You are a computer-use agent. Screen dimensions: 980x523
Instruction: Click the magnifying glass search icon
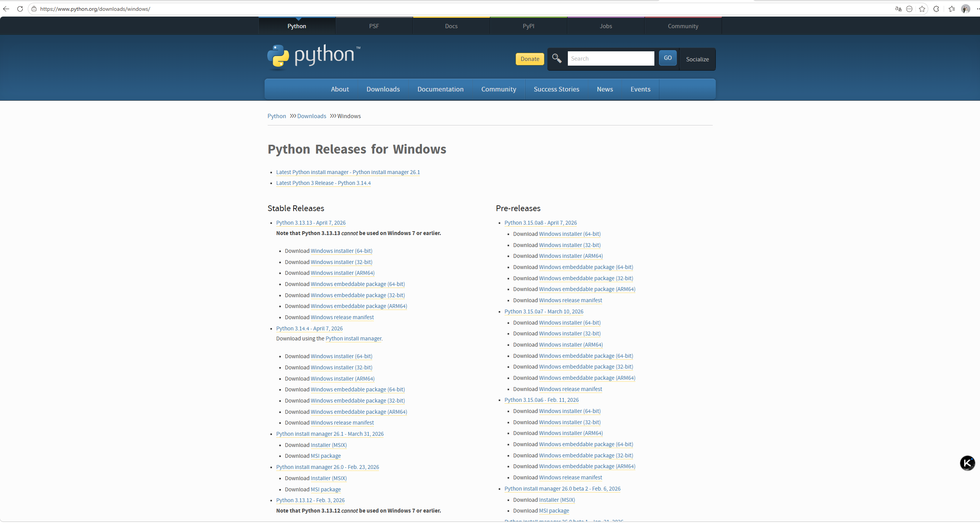pyautogui.click(x=557, y=58)
